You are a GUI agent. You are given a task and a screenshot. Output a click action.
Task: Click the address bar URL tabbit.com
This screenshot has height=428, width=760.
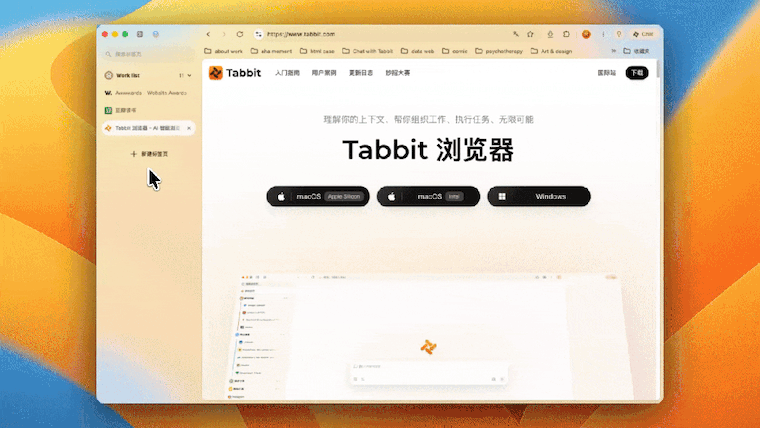[x=301, y=34]
